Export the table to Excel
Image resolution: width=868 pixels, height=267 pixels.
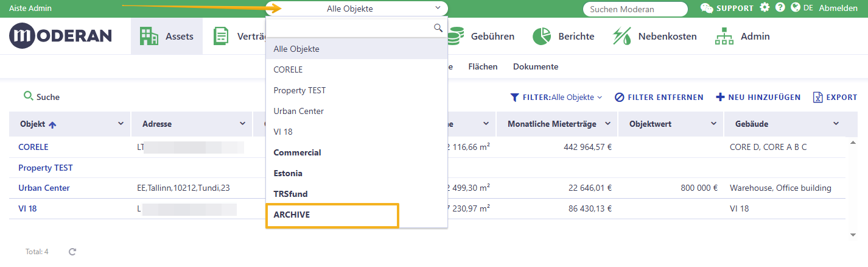coord(835,97)
